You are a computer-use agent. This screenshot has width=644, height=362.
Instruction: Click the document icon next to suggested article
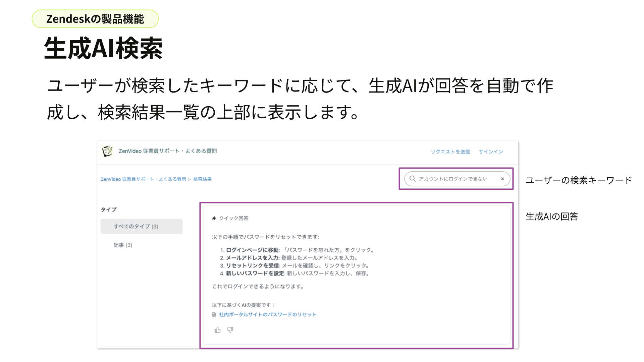214,314
